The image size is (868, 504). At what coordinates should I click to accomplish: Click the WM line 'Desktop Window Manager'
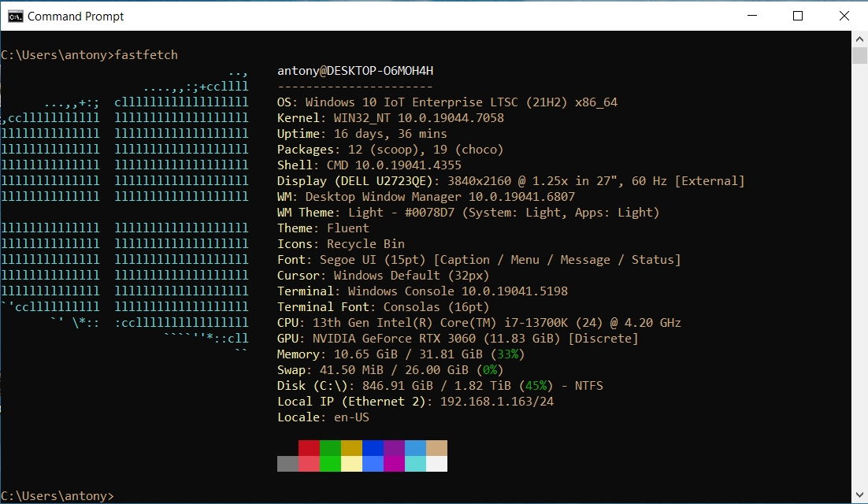point(426,196)
